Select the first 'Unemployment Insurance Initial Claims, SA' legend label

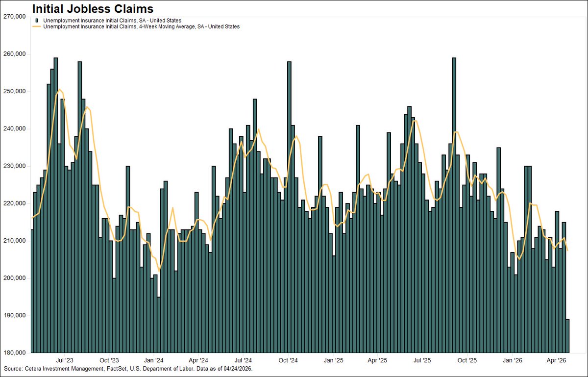pyautogui.click(x=113, y=21)
